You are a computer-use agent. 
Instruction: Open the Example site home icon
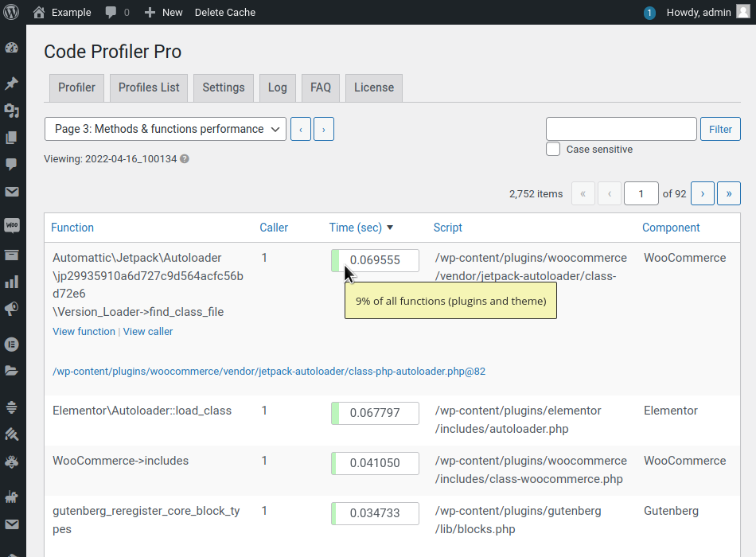(x=39, y=12)
